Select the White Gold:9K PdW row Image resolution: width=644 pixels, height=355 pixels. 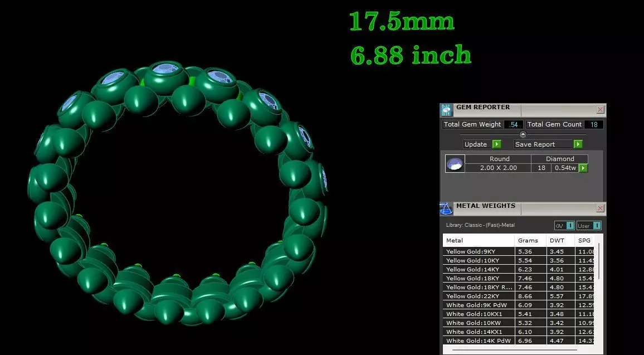519,305
